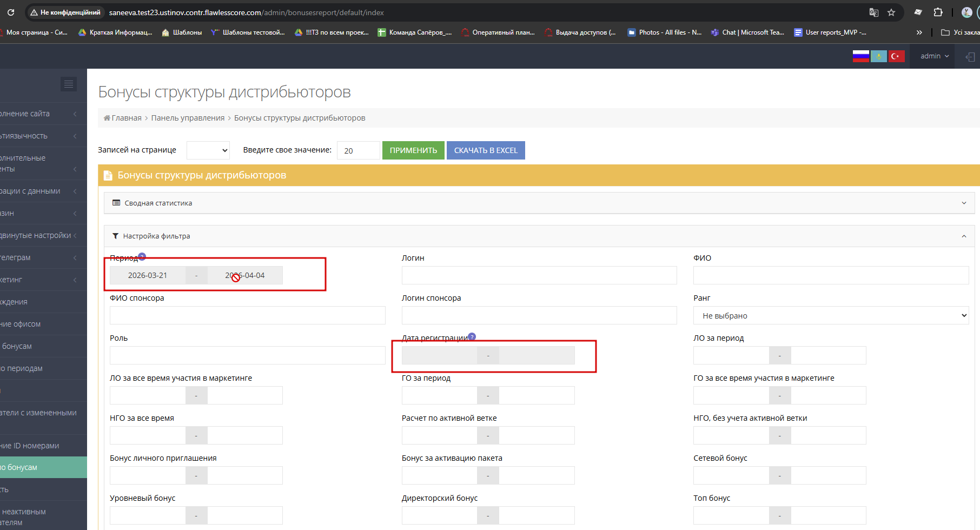Open офисом sidebar item
This screenshot has width=980, height=530.
coord(43,324)
